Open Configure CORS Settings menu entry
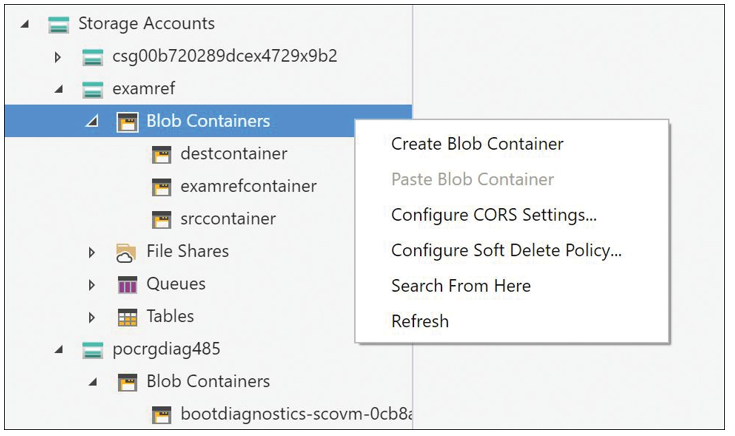This screenshot has width=735, height=436. pos(494,215)
